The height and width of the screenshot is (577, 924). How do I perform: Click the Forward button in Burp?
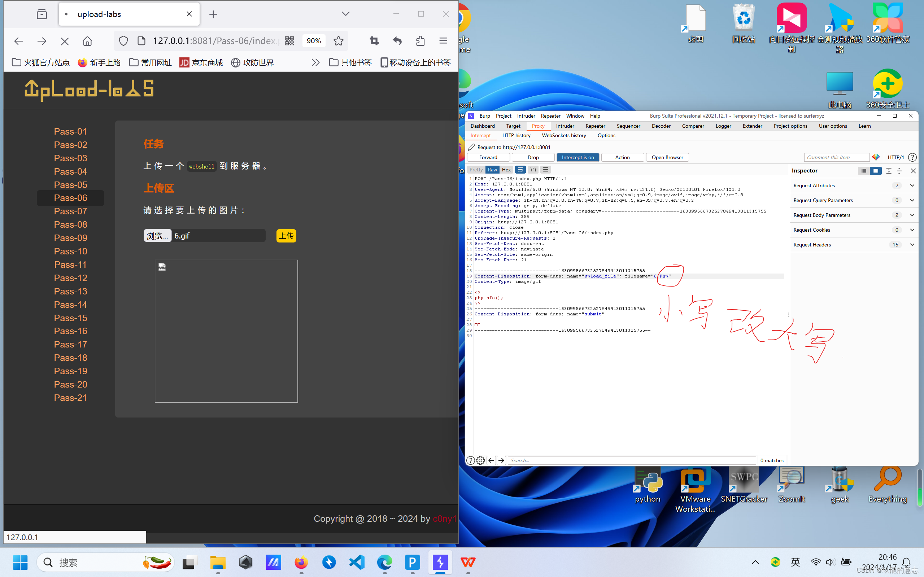click(x=489, y=157)
